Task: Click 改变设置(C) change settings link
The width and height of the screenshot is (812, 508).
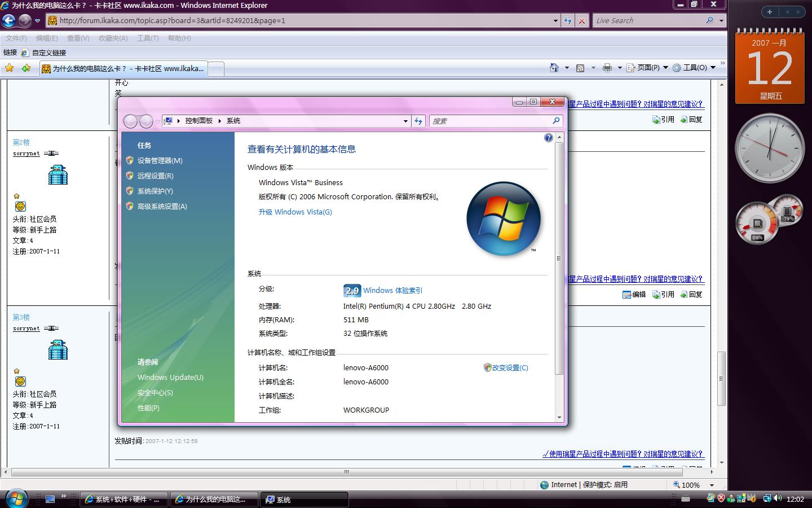Action: coord(510,368)
